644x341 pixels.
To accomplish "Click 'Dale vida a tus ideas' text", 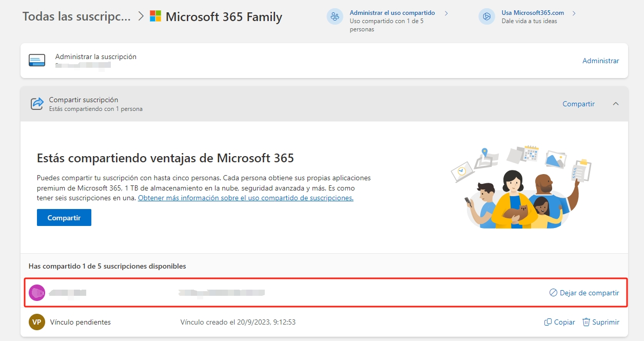I will (x=530, y=21).
